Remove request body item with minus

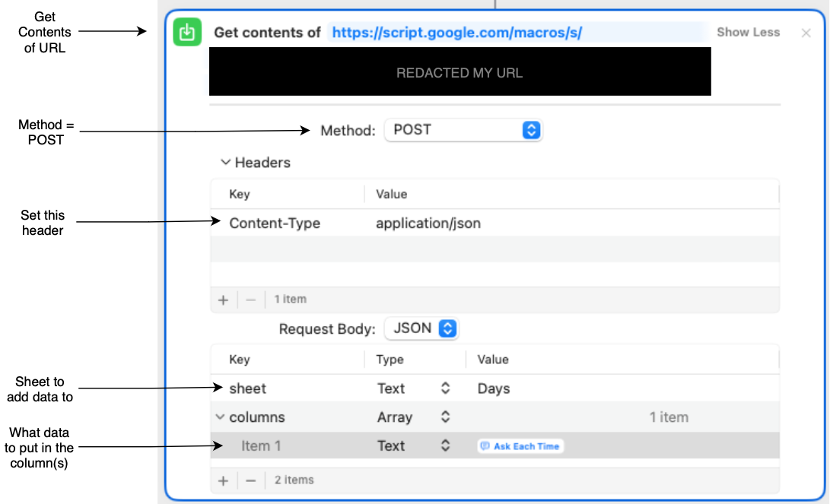pos(251,480)
